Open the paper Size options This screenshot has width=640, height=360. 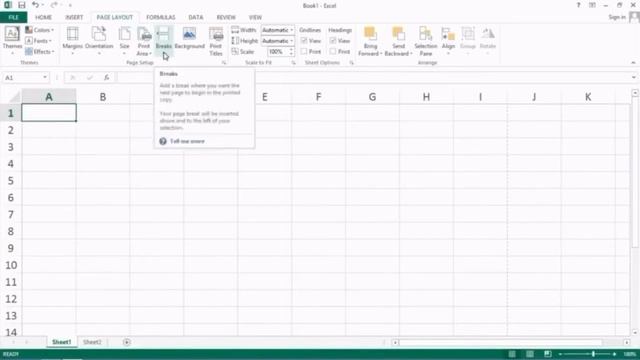point(124,40)
